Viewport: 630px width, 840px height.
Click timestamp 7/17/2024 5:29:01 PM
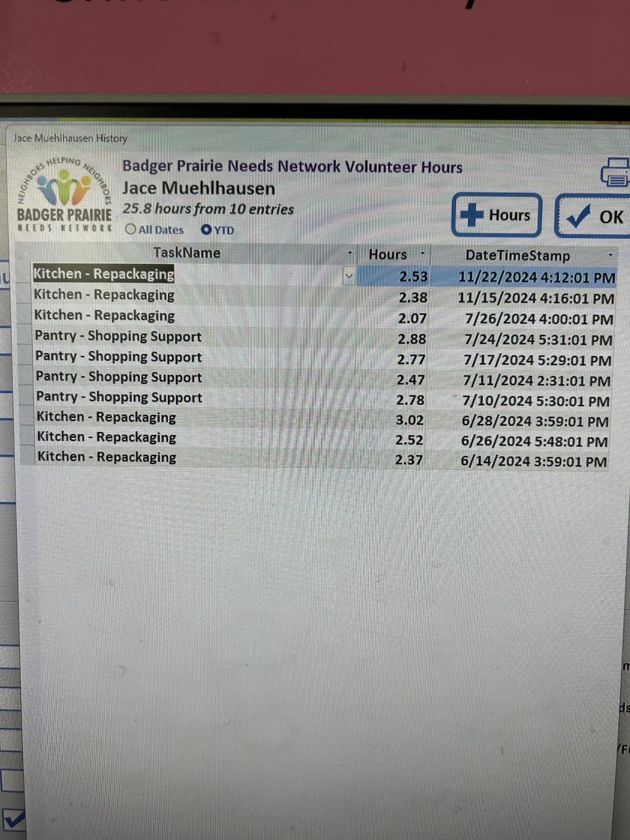pos(537,360)
